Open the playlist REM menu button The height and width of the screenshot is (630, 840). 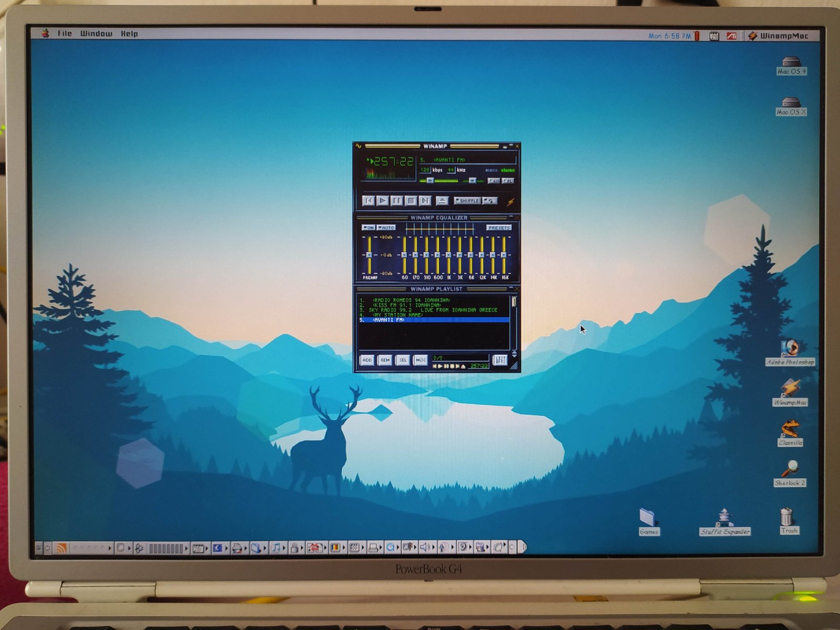385,360
